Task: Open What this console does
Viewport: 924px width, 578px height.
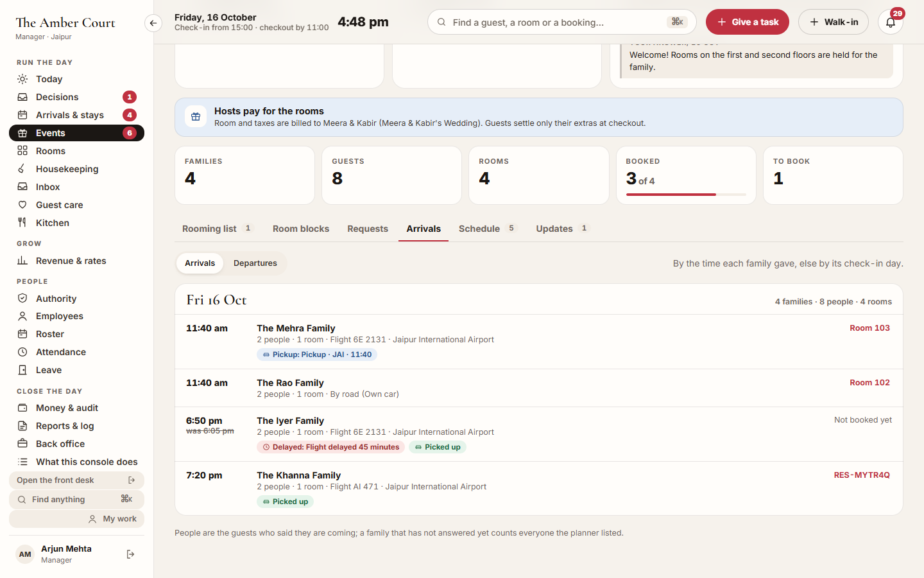Action: (x=76, y=462)
